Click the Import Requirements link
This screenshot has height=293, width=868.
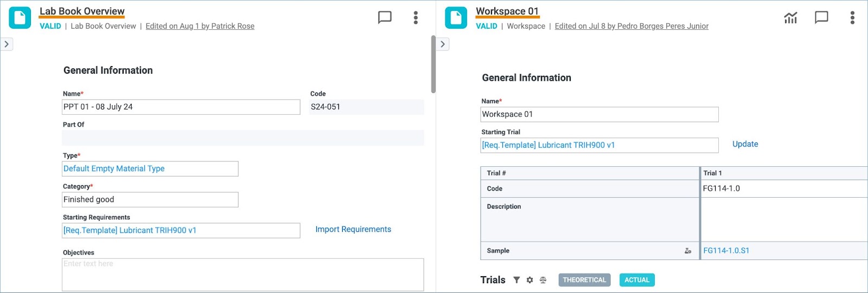(x=353, y=230)
